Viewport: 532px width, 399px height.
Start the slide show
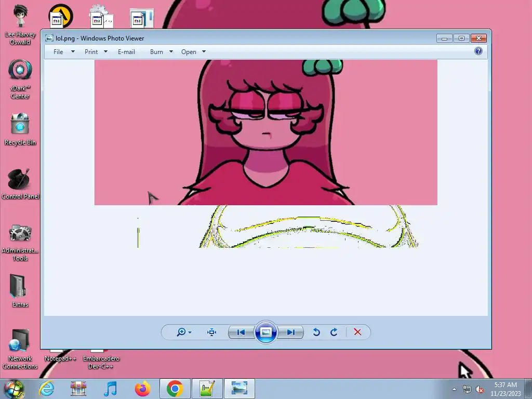point(265,332)
